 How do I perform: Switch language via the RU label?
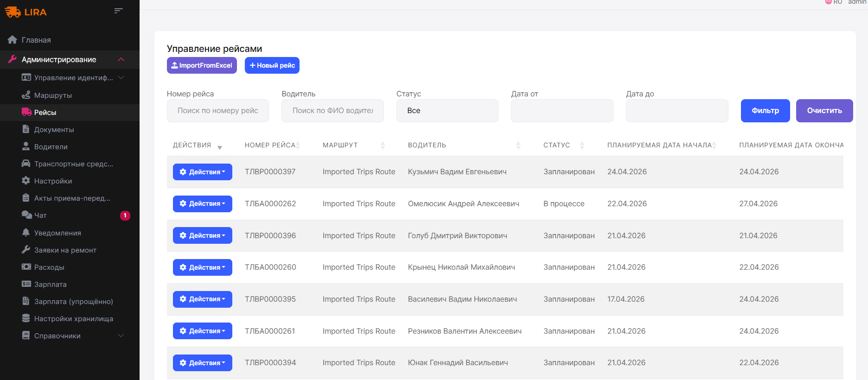click(838, 2)
